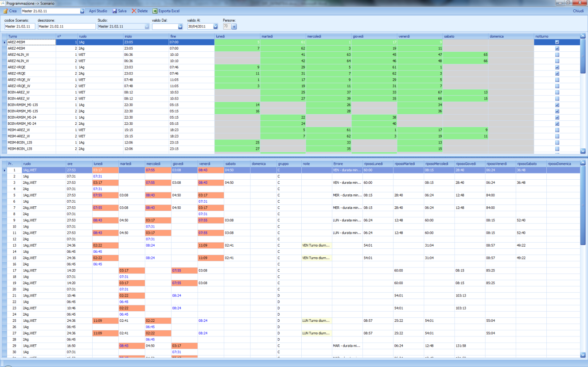Viewport: 588px width, 367px height.
Task: Toggle notturno checkbox for AREZ-MISM n° 2
Action: tap(557, 48)
